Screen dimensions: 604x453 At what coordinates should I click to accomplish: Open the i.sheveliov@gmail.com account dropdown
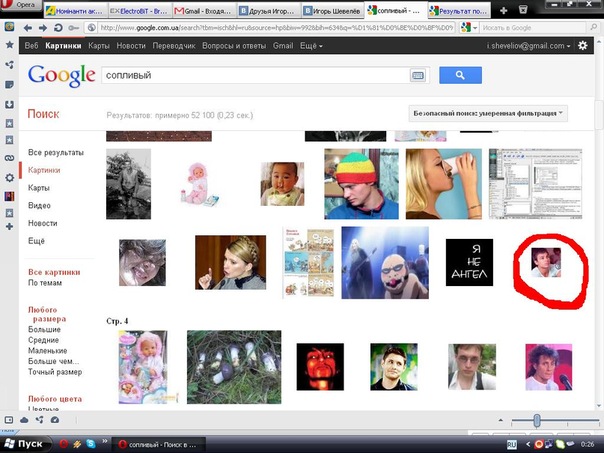[529, 46]
